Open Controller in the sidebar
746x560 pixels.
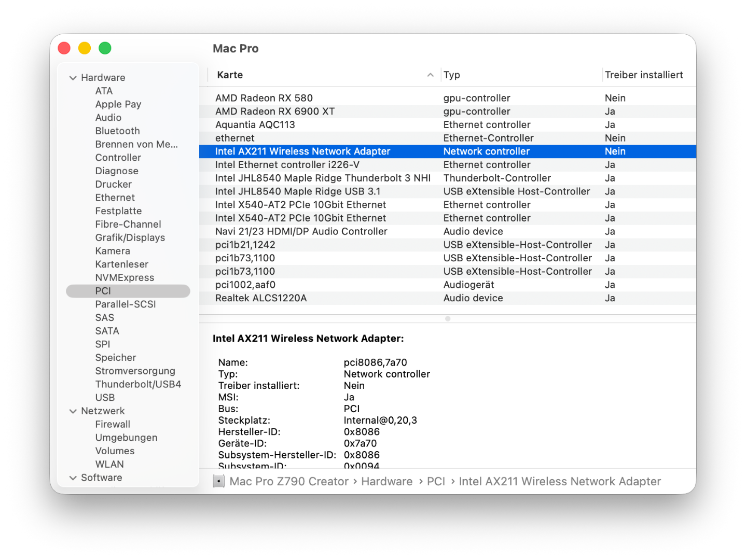[x=118, y=158]
